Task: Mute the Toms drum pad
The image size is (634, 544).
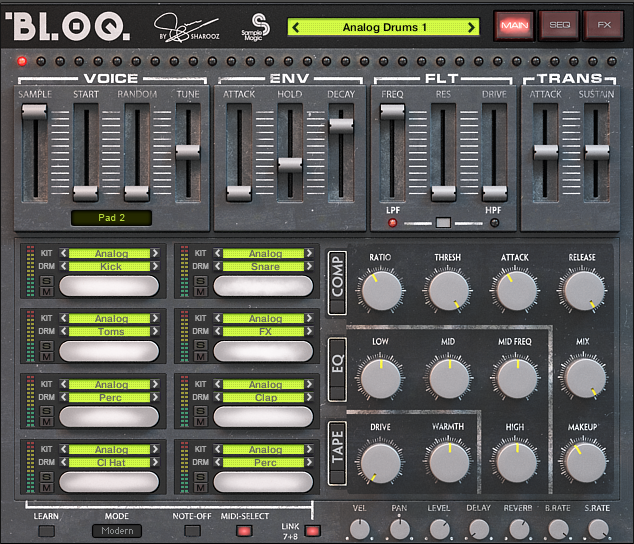Action: [46, 356]
